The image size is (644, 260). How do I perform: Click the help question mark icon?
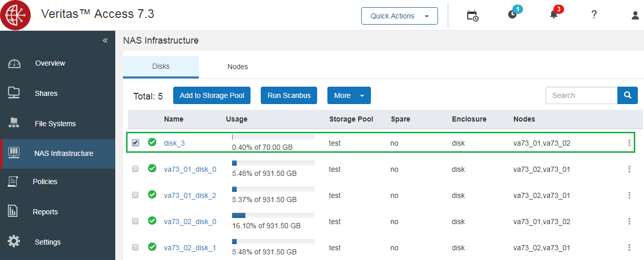(x=594, y=15)
